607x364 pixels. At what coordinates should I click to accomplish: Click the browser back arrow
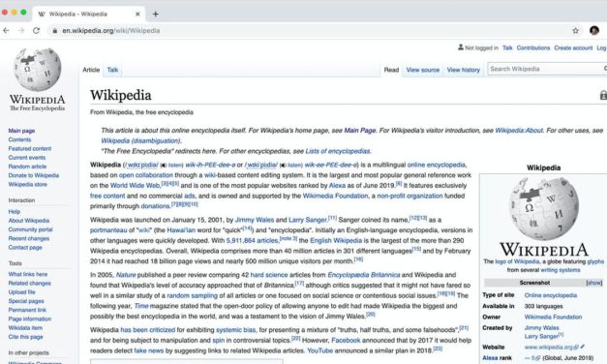[6, 31]
